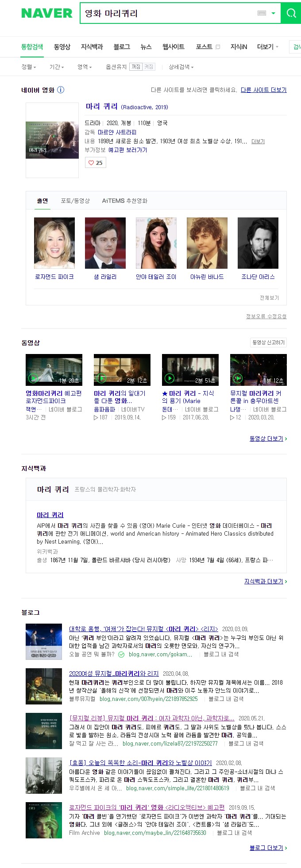
Task: Open director 마르얀 사트라피 link
Action: pyautogui.click(x=117, y=132)
